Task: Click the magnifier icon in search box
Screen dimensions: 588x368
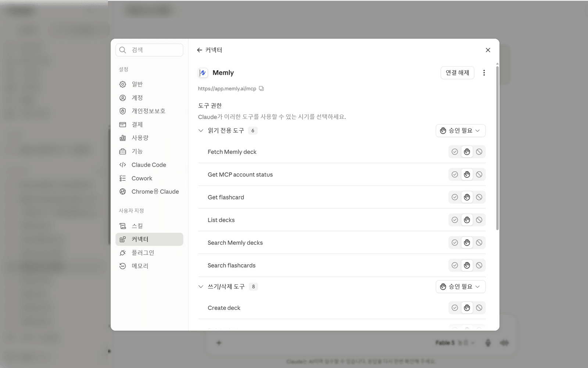Action: point(123,50)
